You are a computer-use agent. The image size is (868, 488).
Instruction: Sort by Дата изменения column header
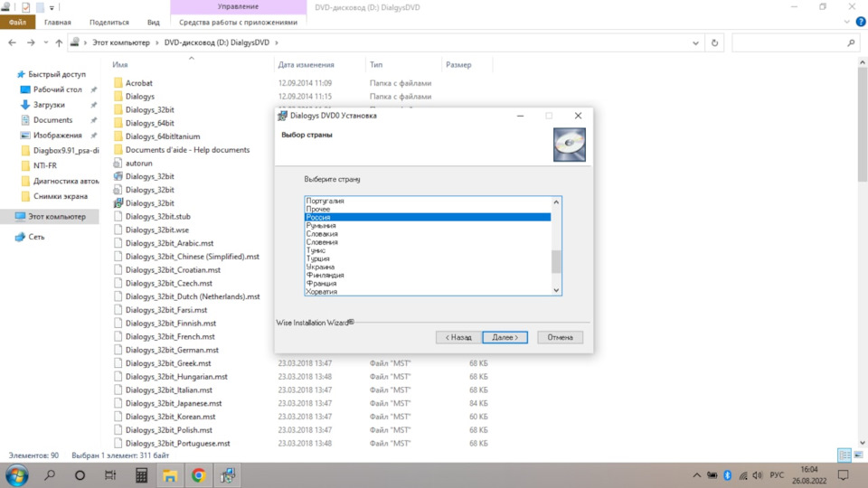click(307, 65)
